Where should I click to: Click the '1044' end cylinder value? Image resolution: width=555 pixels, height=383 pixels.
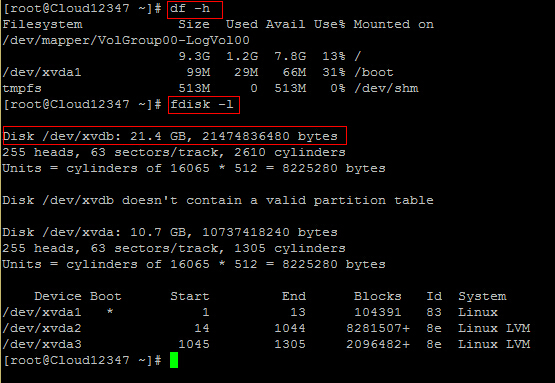coord(290,328)
